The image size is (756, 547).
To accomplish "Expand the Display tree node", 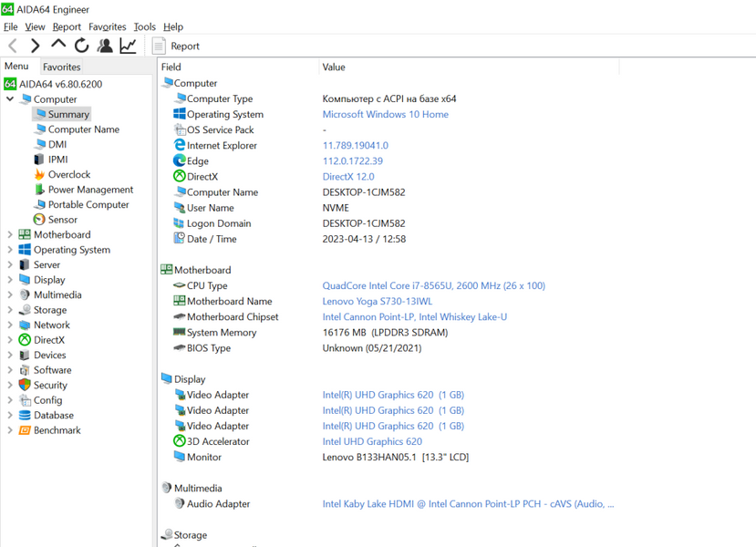I will [10, 280].
